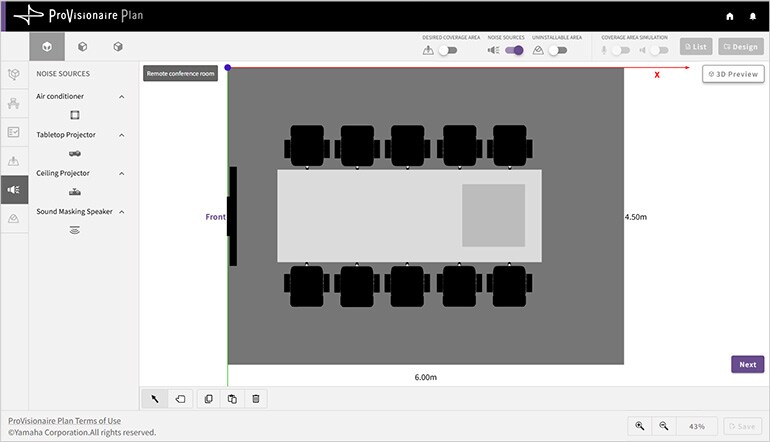Image resolution: width=770 pixels, height=442 pixels.
Task: Open ProVisionaire Plan Terms of Use link
Action: (x=64, y=421)
